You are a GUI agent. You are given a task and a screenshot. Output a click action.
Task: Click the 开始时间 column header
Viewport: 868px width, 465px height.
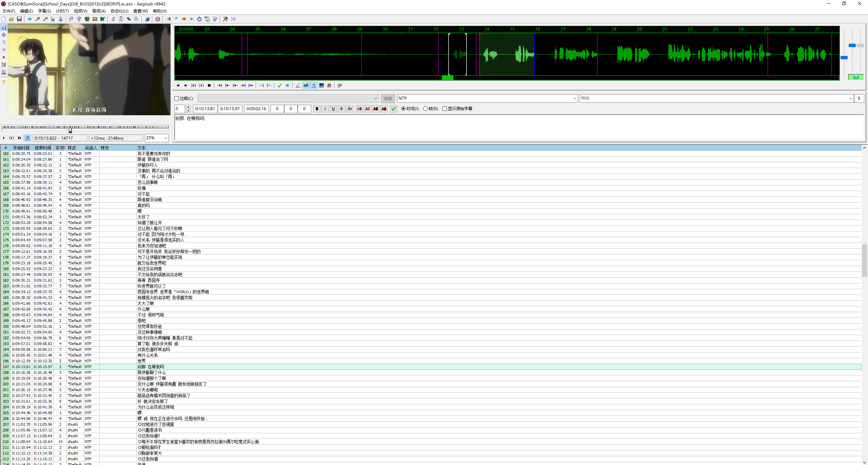[x=21, y=148]
